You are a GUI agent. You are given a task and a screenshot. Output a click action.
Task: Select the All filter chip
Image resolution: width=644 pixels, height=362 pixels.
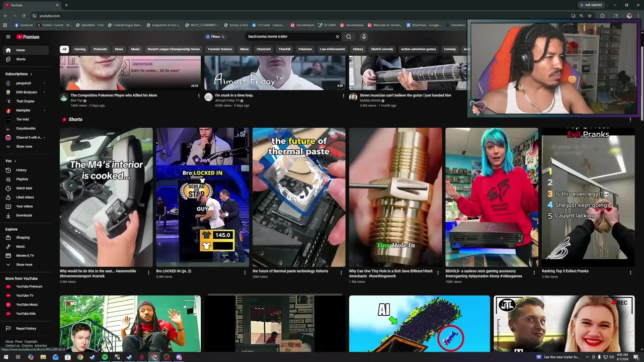(x=64, y=49)
